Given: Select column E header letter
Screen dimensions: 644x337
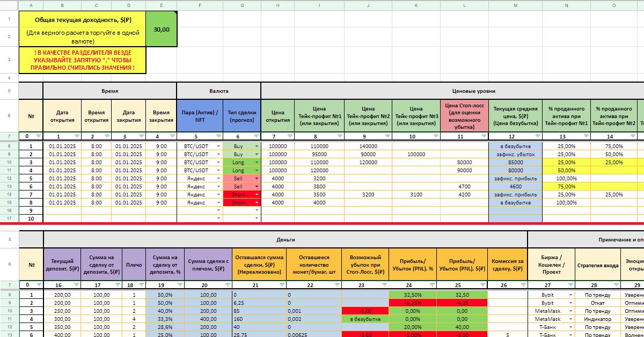Looking at the screenshot, I should pyautogui.click(x=161, y=5).
